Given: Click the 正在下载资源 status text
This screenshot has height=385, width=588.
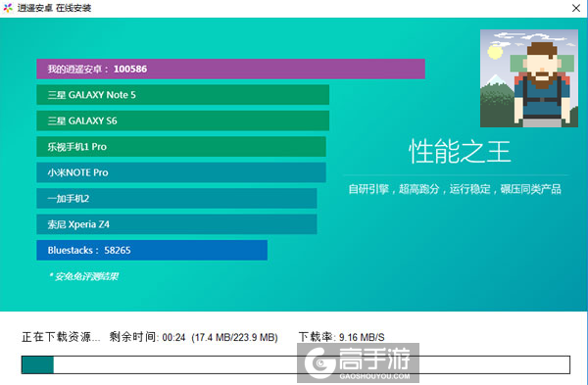Looking at the screenshot, I should click(x=61, y=337).
